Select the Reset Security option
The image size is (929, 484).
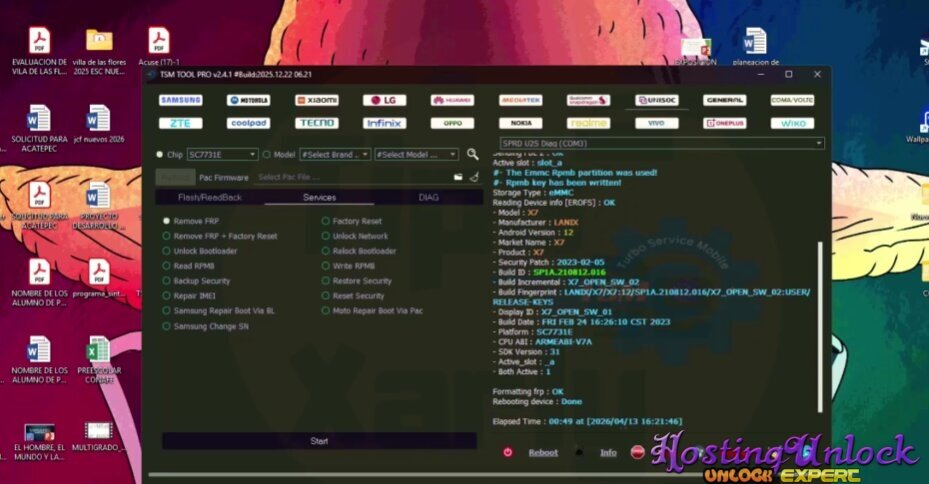pos(353,296)
